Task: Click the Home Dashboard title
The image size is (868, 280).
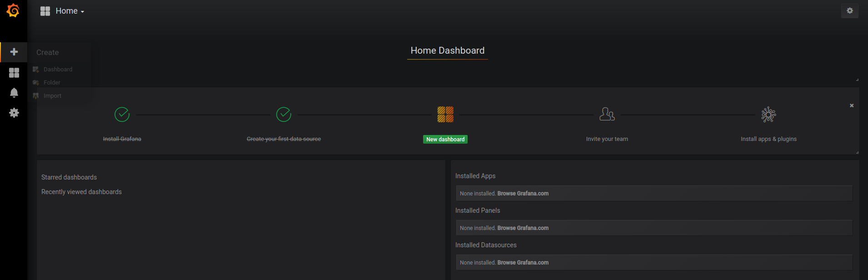Action: [x=448, y=50]
